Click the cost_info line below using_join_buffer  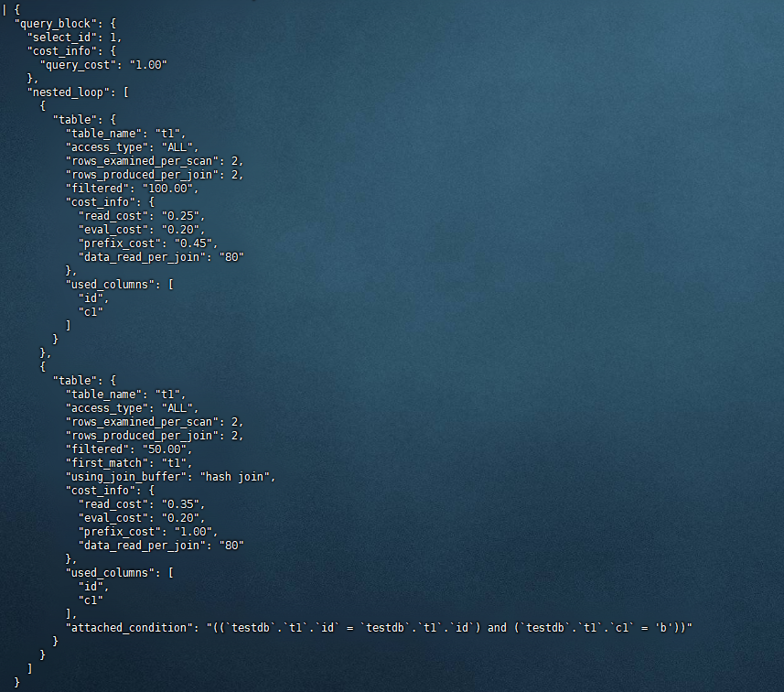point(110,491)
